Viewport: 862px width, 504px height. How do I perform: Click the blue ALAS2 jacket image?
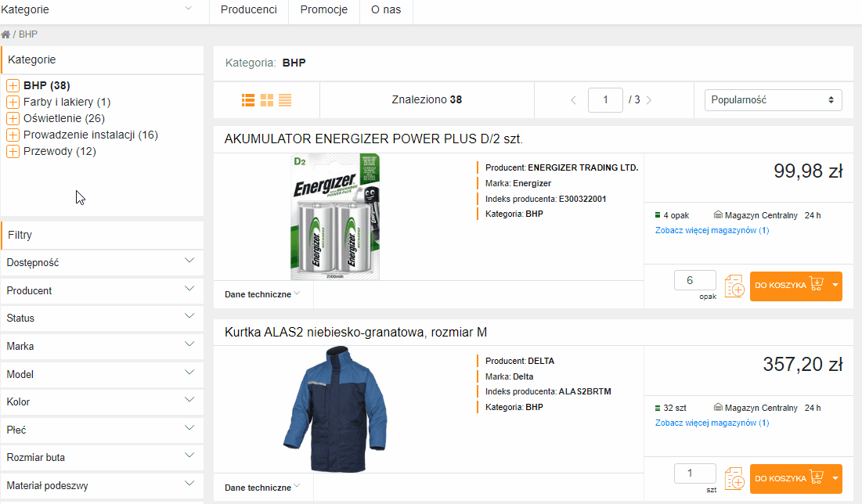click(335, 409)
